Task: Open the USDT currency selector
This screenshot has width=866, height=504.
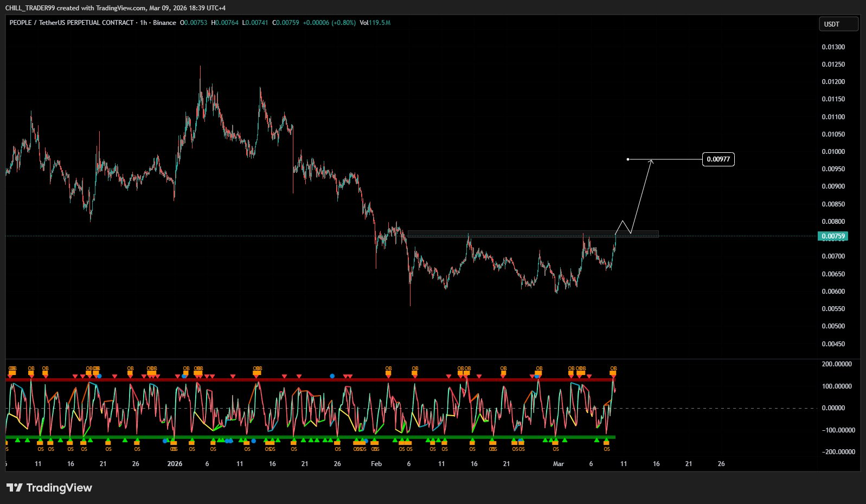Action: [838, 24]
